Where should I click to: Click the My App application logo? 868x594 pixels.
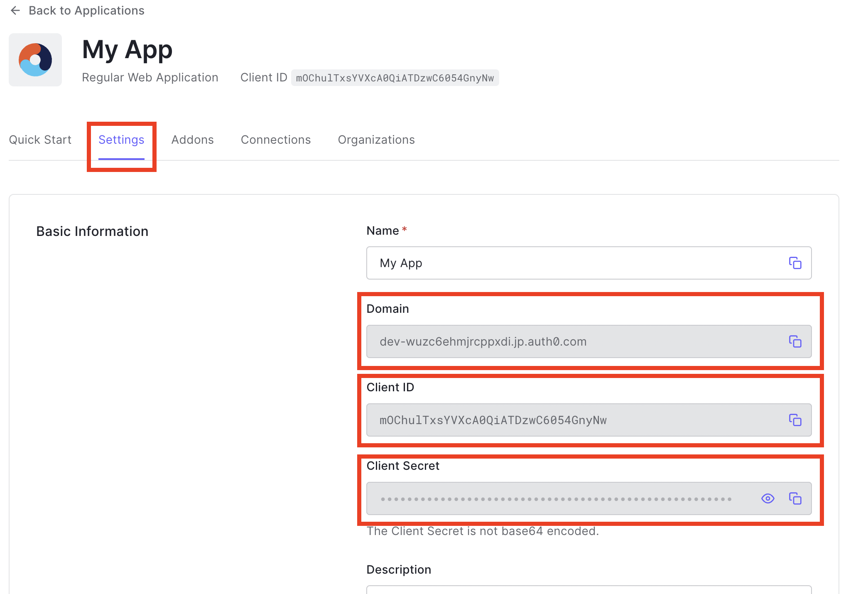pos(35,59)
